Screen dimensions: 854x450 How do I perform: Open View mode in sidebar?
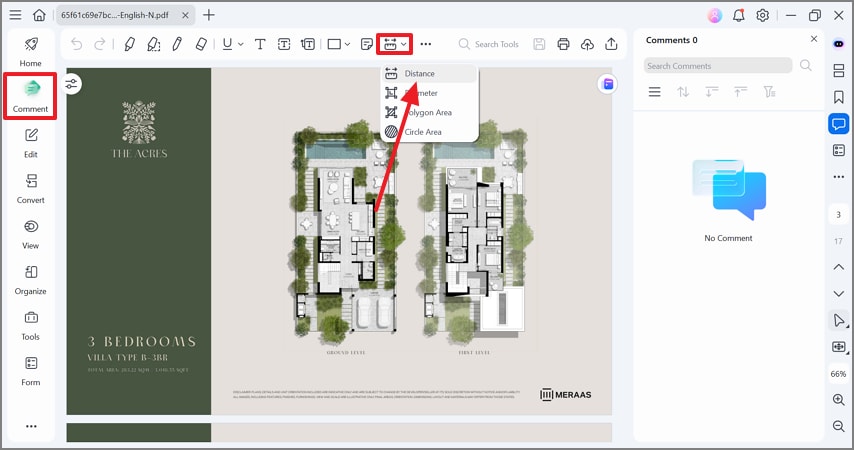pos(30,234)
